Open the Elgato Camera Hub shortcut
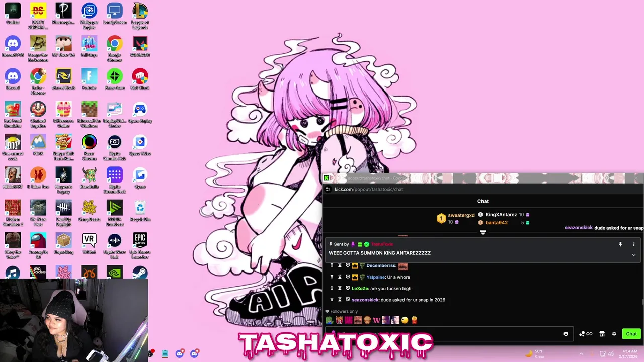Screen dimensions: 644x362 tap(114, 147)
